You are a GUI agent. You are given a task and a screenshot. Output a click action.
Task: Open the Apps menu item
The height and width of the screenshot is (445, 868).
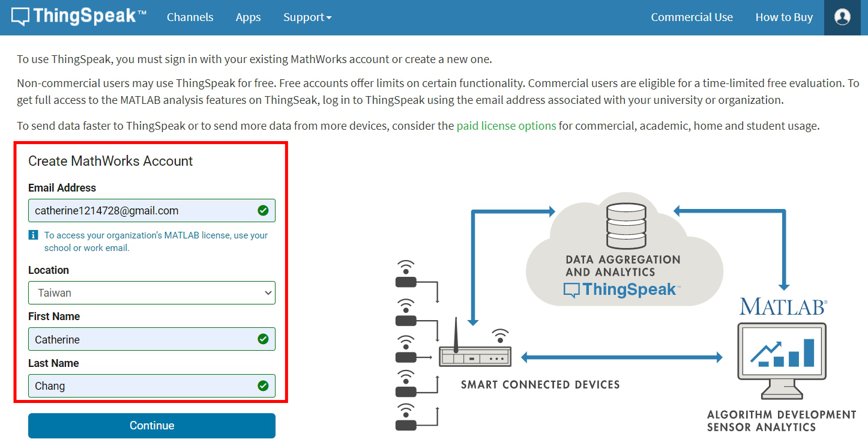point(248,17)
